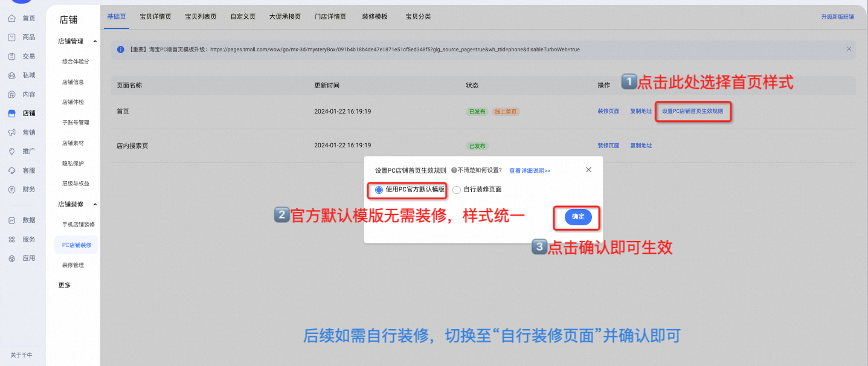Open 内容 icon in left sidebar
The width and height of the screenshot is (868, 366).
tap(12, 95)
